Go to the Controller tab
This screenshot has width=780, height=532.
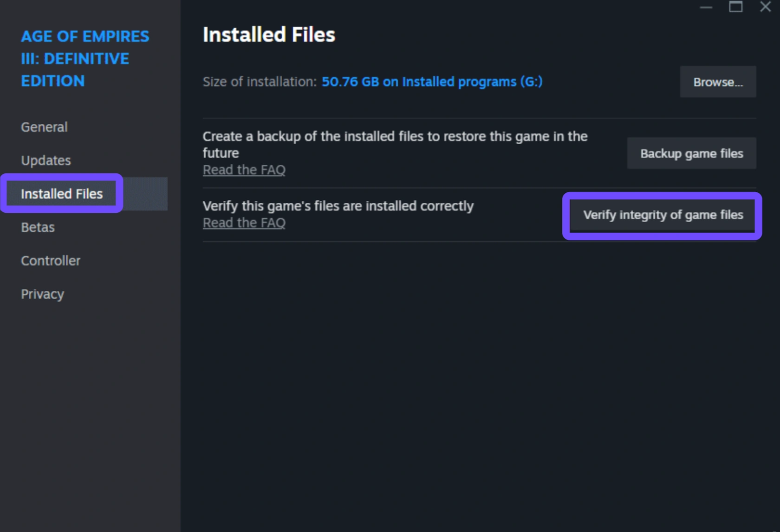click(50, 261)
